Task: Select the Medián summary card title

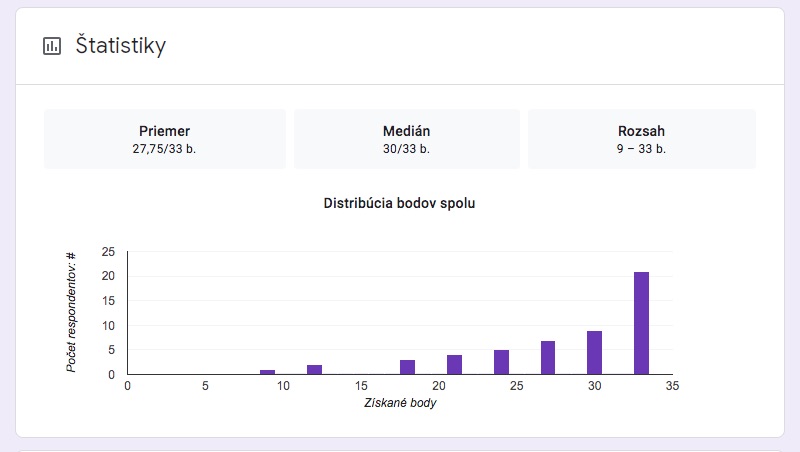Action: 407,131
